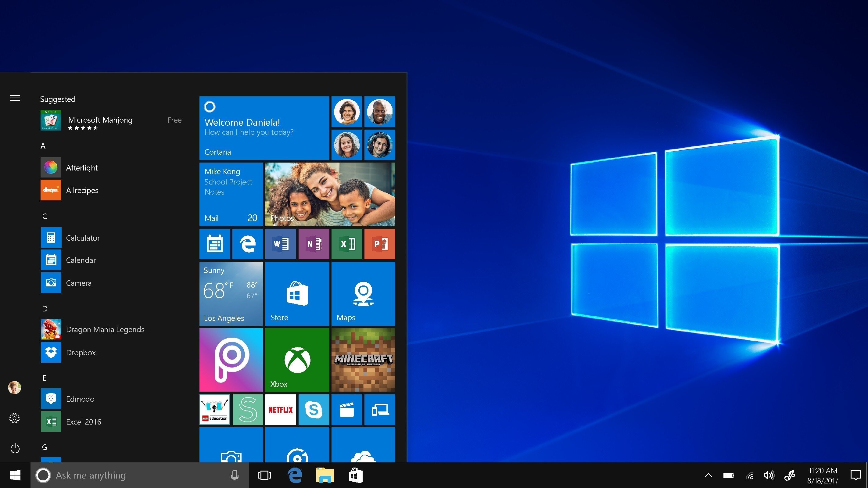Open Microsoft PowerPoint tile
The image size is (868, 488).
[x=380, y=244]
